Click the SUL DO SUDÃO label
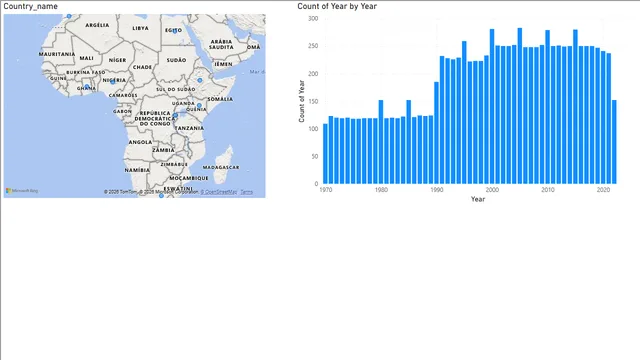This screenshot has height=360, width=640. tap(176, 89)
